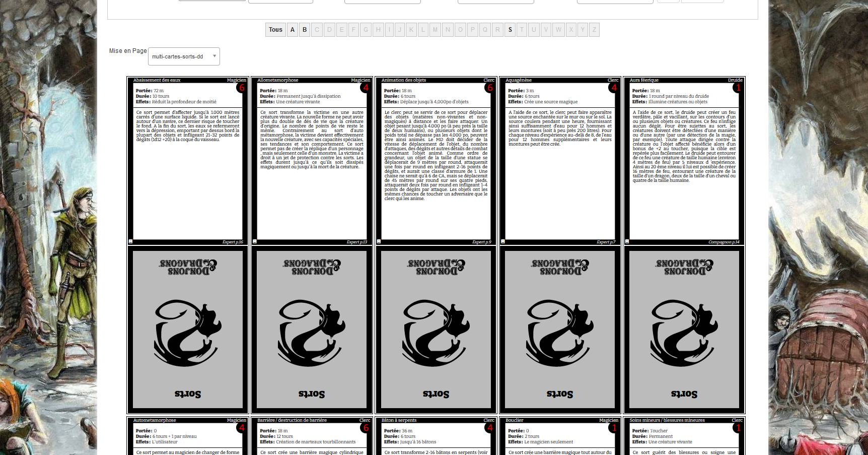Click the dragon logo behind Allometamorphose card

coord(312,333)
